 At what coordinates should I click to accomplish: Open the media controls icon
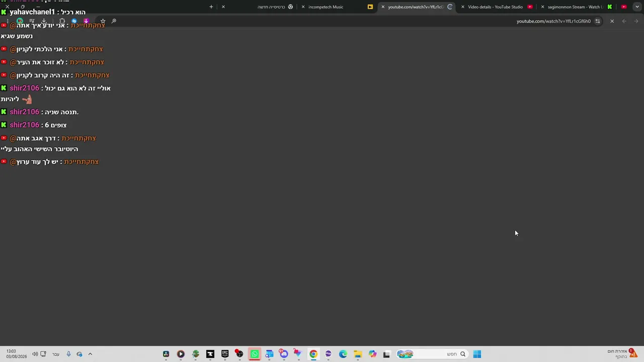[32, 21]
